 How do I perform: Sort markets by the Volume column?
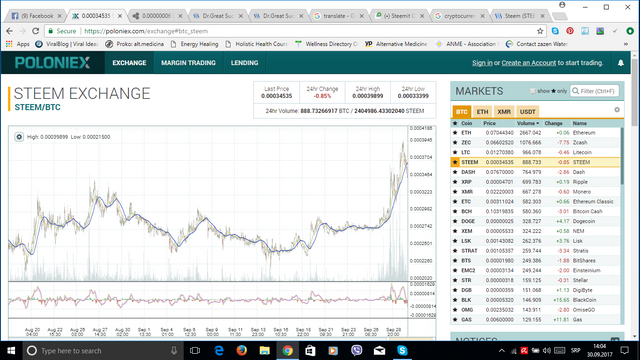coord(527,123)
